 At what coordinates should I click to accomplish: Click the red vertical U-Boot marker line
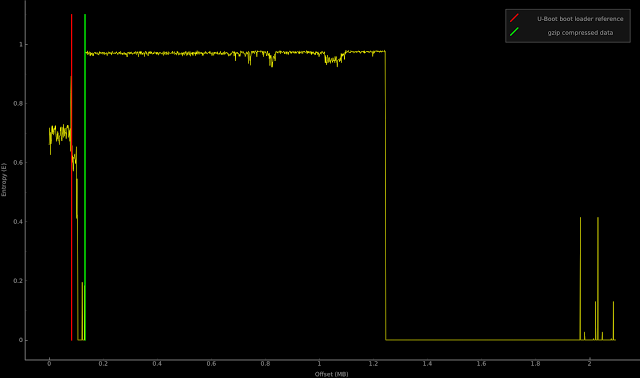point(71,177)
